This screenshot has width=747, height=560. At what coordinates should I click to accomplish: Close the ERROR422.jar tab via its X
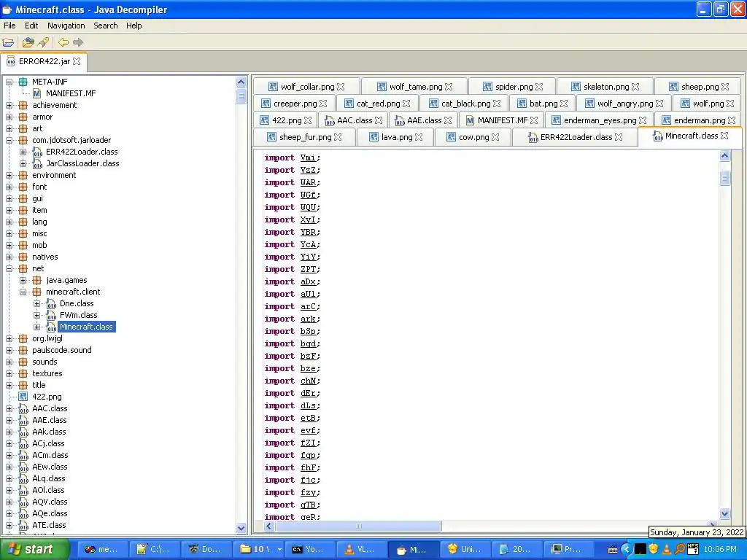(77, 61)
